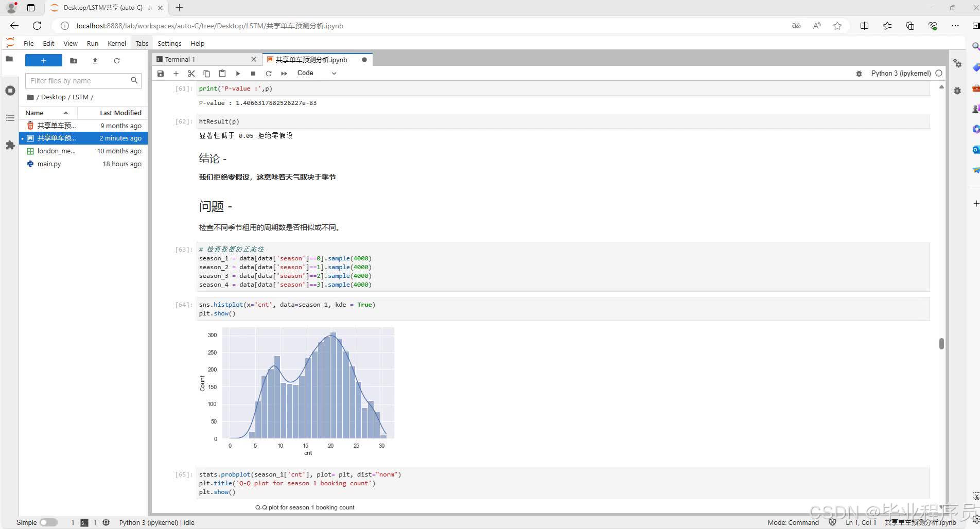Click the browser profile avatar

[11, 8]
